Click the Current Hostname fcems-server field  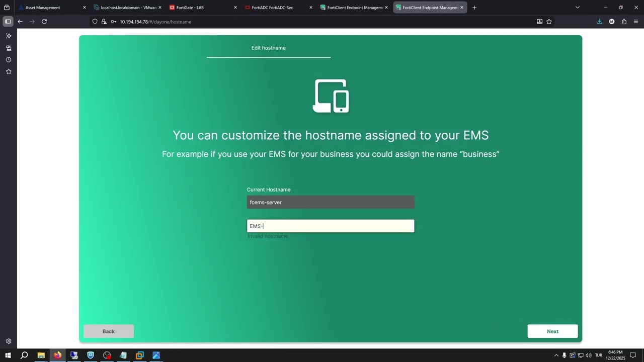pyautogui.click(x=331, y=202)
